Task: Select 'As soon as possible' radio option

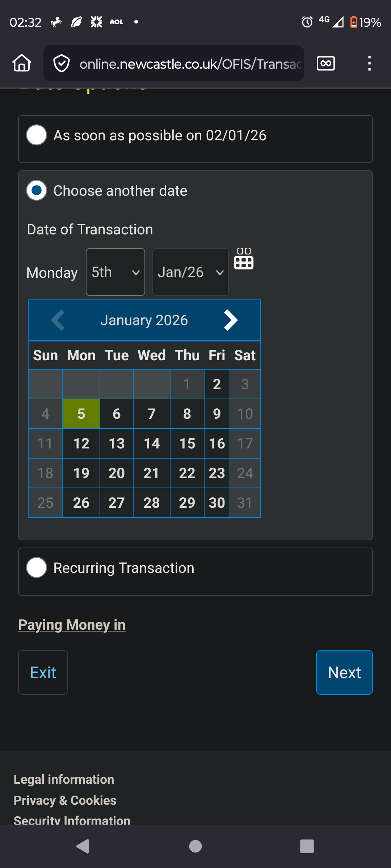Action: tap(37, 135)
